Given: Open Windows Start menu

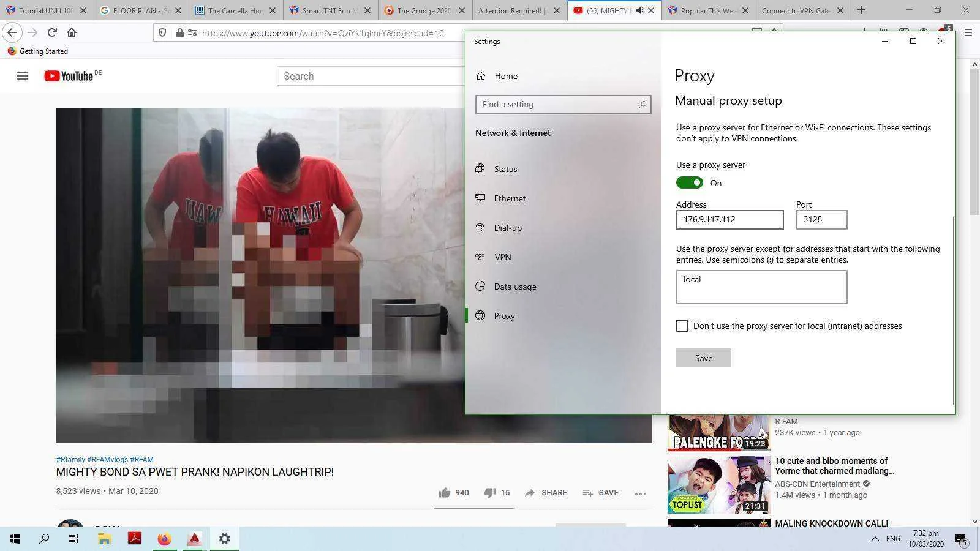Looking at the screenshot, I should 15,539.
